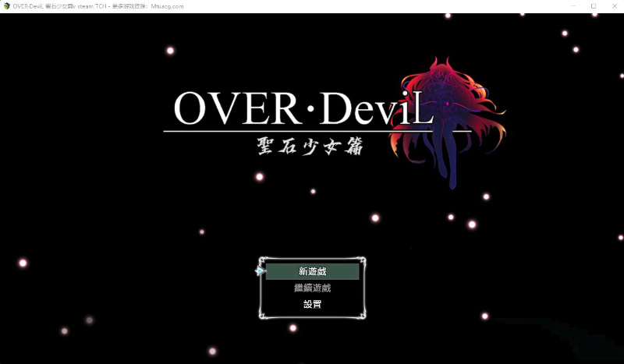This screenshot has height=364, width=624.
Task: Close the OVER-DeviL game window
Action: (x=614, y=6)
